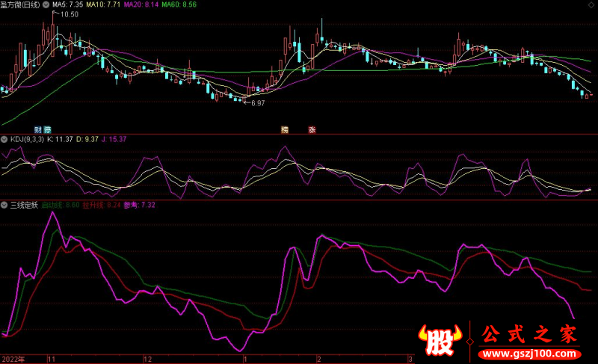
Task: Click the 2022年 label on time axis
Action: pos(13,359)
